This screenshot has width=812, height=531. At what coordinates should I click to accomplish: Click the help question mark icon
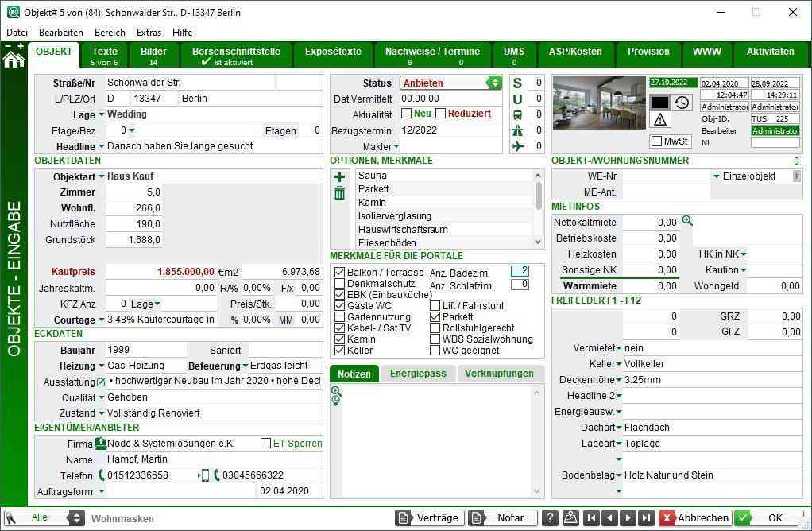[550, 518]
